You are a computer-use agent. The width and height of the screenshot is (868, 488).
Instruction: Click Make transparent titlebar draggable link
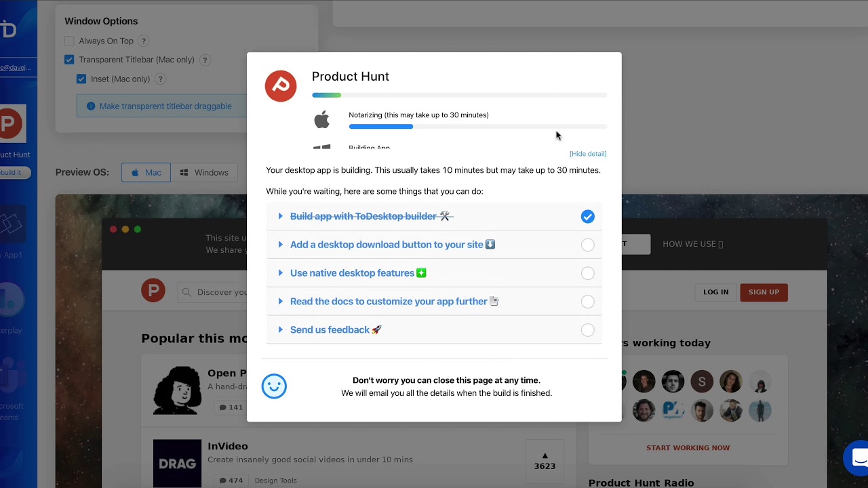click(165, 106)
